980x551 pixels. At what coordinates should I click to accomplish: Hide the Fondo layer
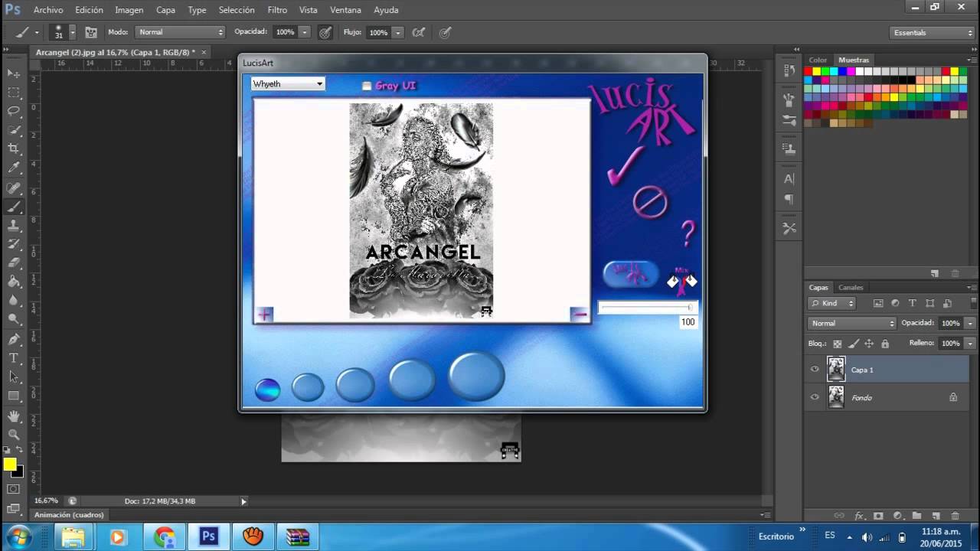tap(815, 397)
